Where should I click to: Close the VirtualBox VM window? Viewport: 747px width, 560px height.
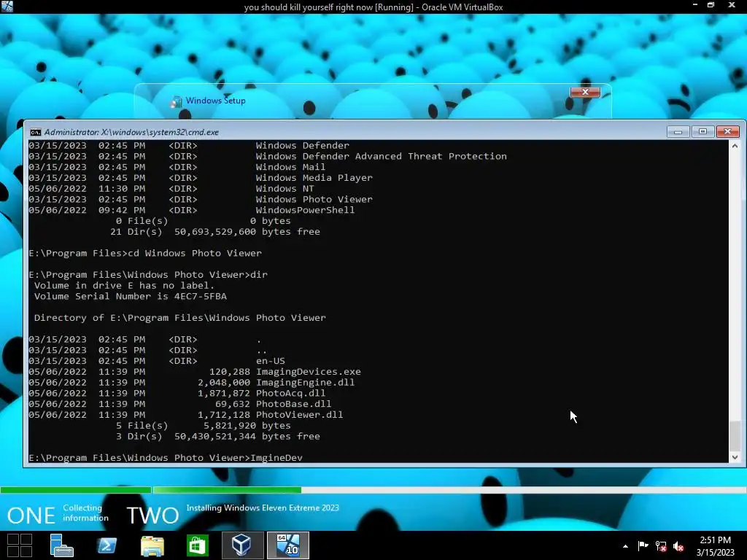pos(732,5)
